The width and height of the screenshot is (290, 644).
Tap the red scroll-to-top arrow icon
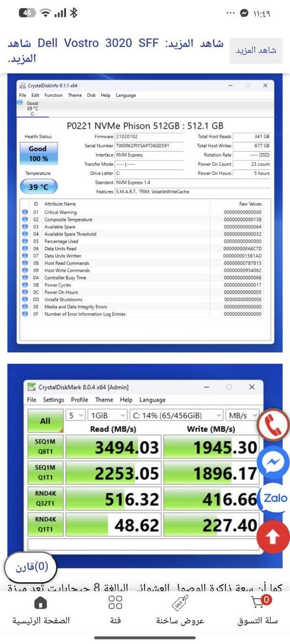tap(273, 537)
